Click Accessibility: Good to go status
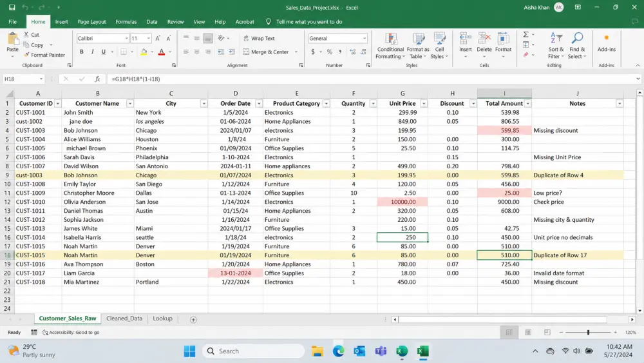This screenshot has width=644, height=363. click(71, 332)
